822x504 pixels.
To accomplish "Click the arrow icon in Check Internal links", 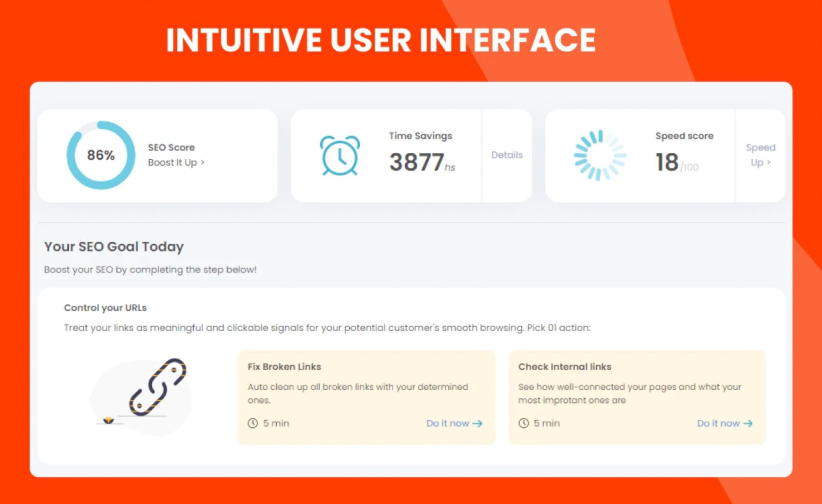I will [748, 423].
